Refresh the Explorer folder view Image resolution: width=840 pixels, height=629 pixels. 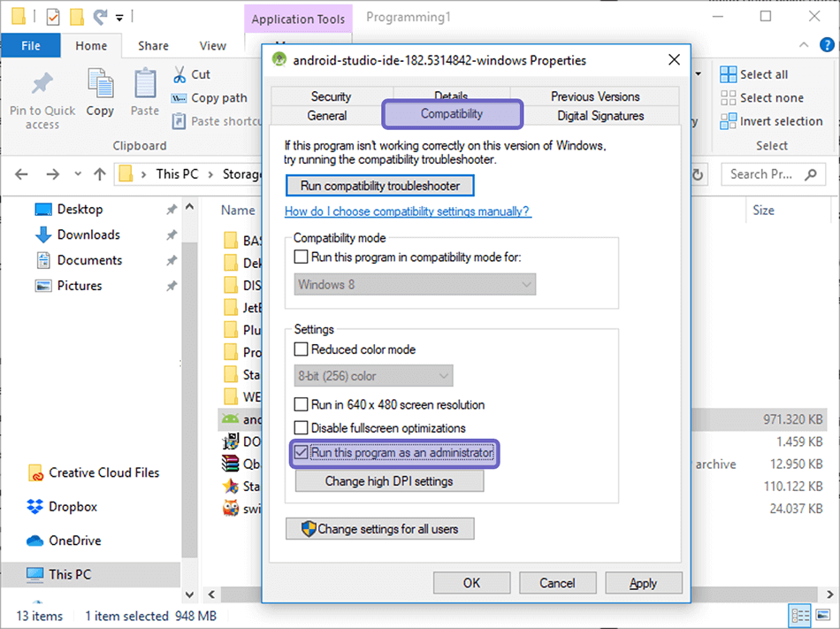point(698,174)
